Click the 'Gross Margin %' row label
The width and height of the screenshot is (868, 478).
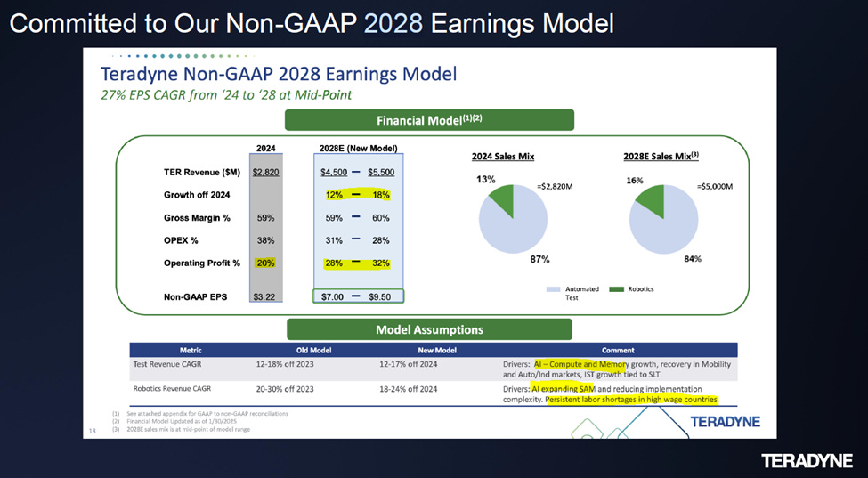[x=197, y=218]
